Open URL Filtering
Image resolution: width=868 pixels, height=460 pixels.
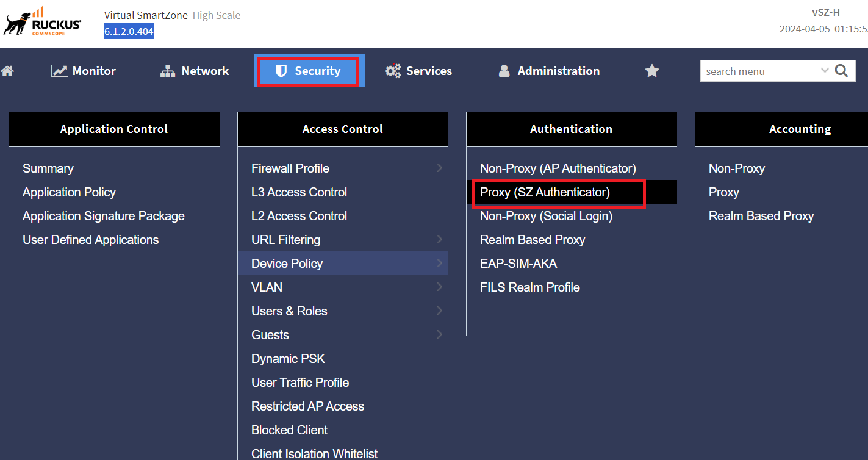285,240
